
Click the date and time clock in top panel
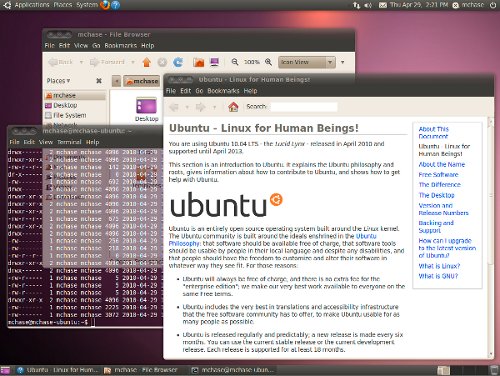(419, 5)
